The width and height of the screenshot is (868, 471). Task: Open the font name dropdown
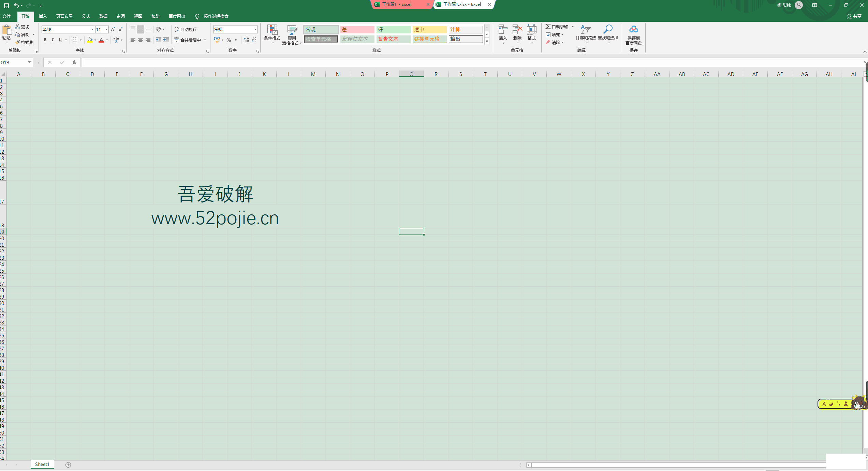(92, 30)
